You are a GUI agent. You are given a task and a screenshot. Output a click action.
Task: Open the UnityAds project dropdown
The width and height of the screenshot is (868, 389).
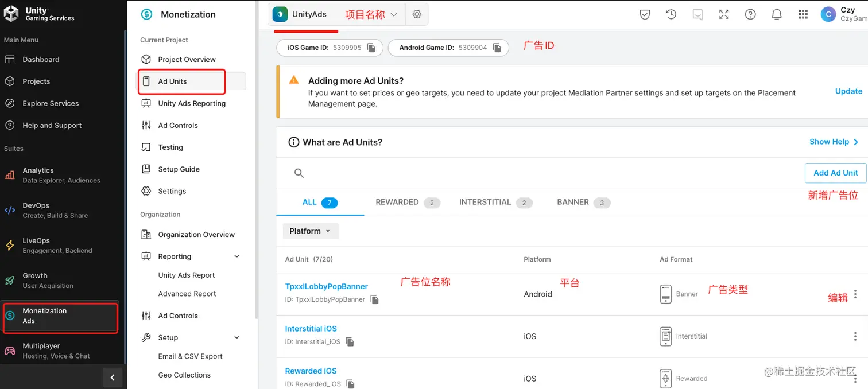336,14
